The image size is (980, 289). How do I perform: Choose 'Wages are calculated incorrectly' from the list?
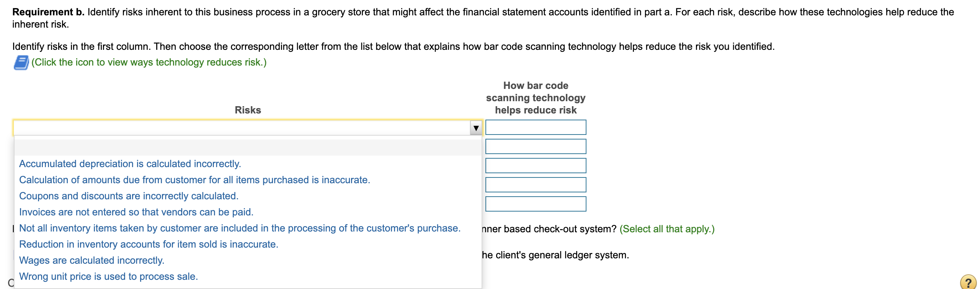click(x=92, y=260)
